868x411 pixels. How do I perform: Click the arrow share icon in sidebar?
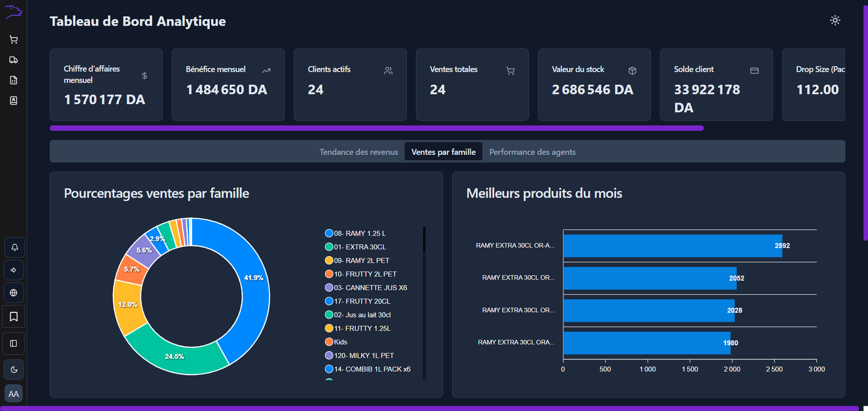(14, 270)
